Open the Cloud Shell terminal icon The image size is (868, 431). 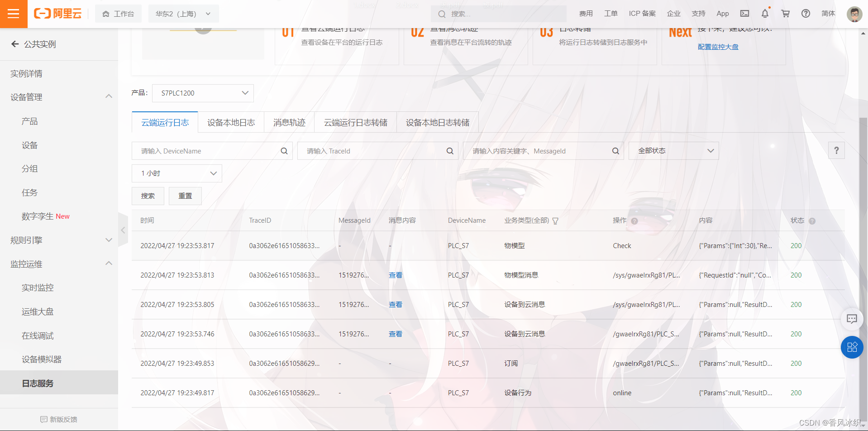pos(744,14)
